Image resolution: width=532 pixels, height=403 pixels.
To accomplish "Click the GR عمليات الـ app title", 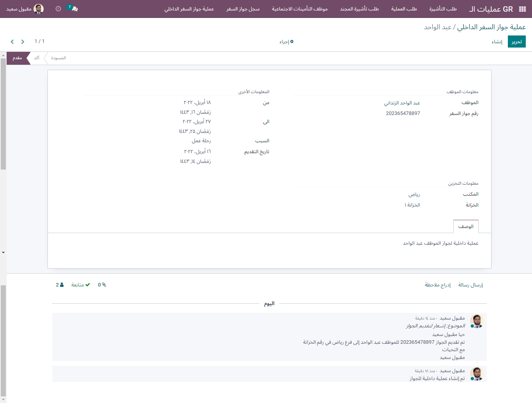I will click(491, 9).
